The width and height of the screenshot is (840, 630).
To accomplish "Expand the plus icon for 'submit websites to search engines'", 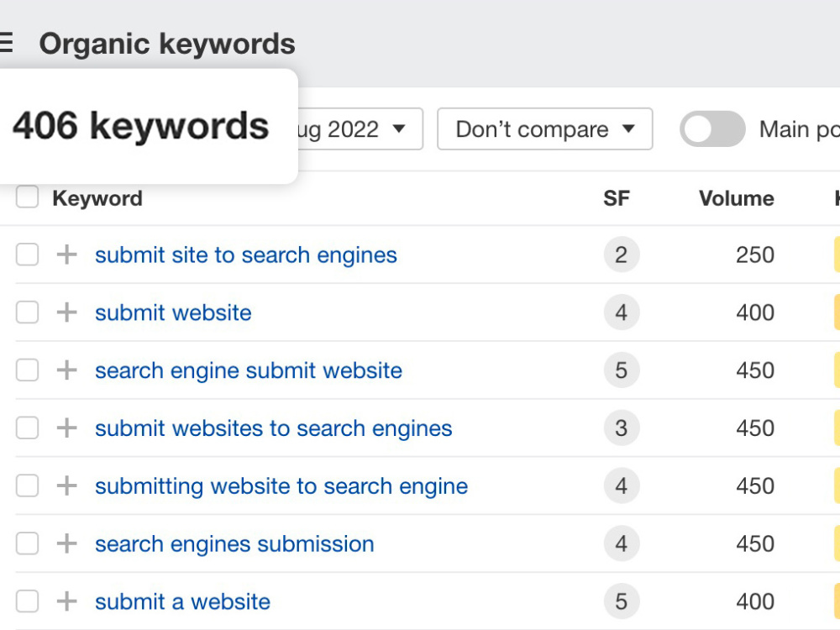I will [67, 428].
